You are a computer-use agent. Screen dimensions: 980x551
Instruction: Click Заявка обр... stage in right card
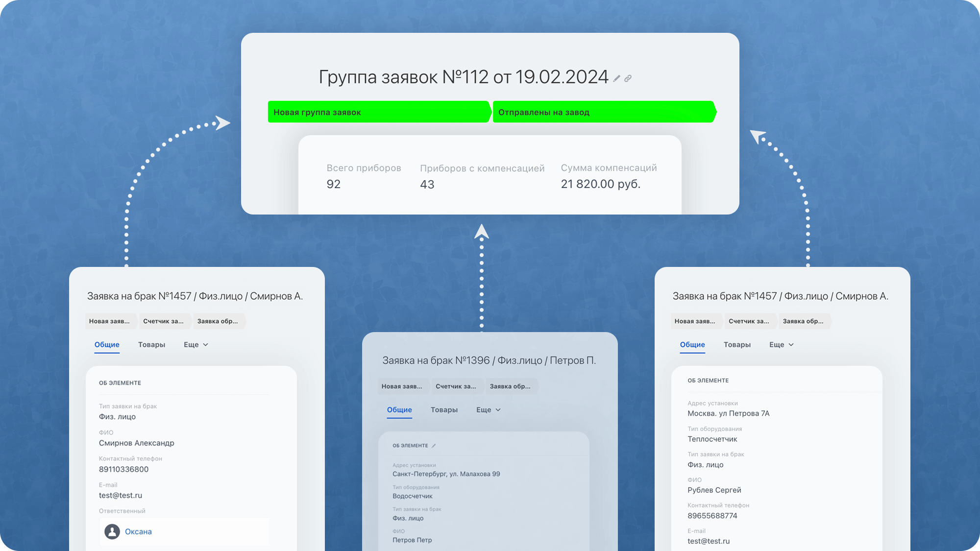pos(803,321)
